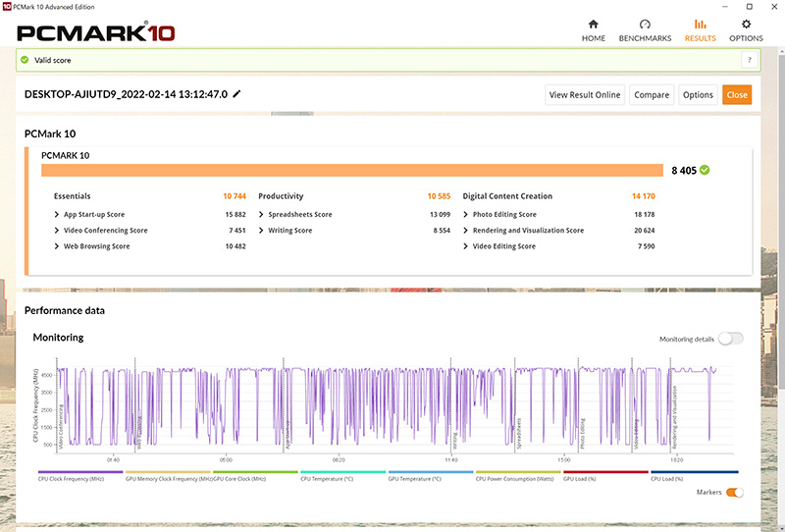Click the question mark help icon
The height and width of the screenshot is (532, 785).
pos(749,60)
